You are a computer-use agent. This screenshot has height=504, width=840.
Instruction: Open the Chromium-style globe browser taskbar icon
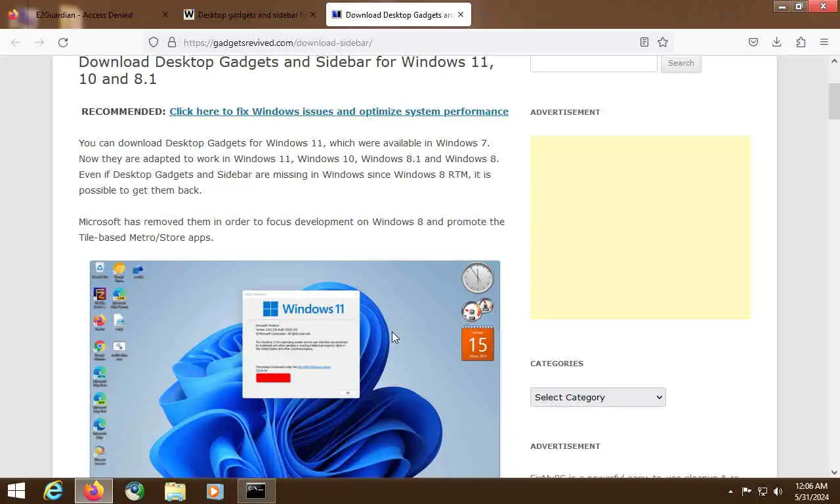tap(135, 491)
